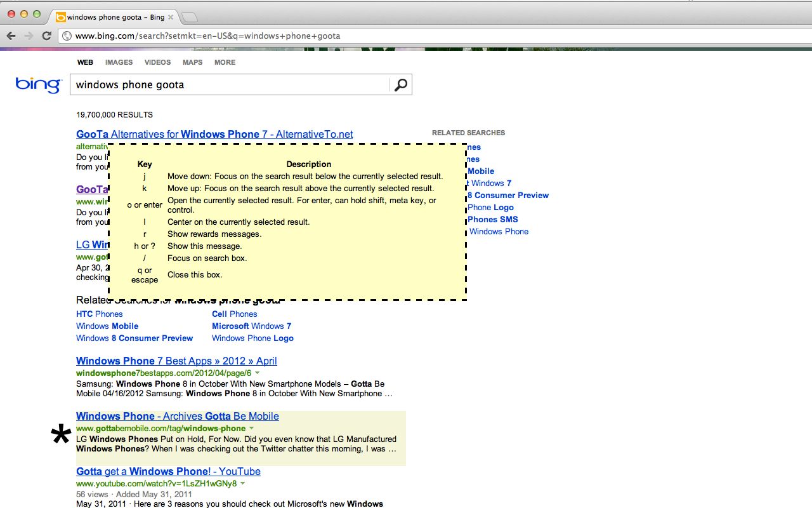Switch to IMAGES search

pos(119,62)
